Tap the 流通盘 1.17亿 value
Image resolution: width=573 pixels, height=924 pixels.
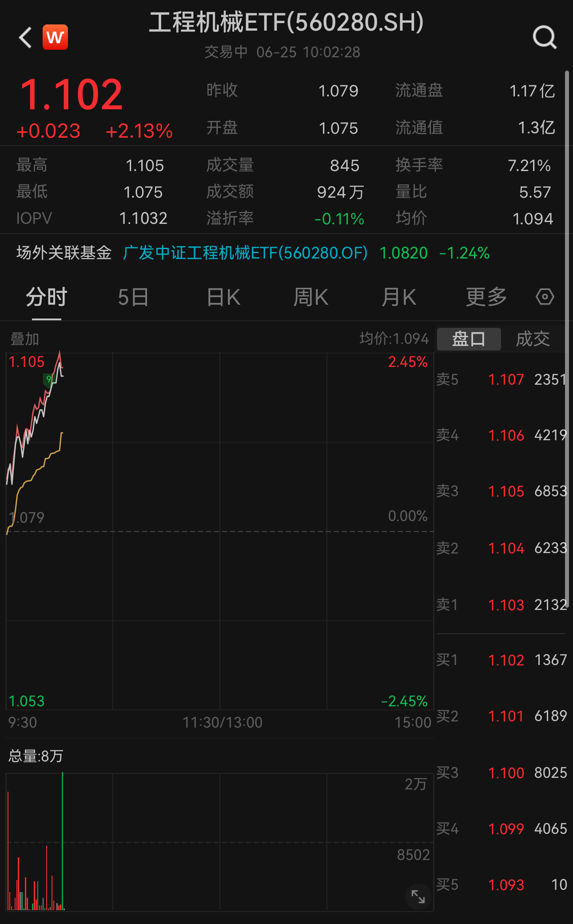tap(532, 91)
